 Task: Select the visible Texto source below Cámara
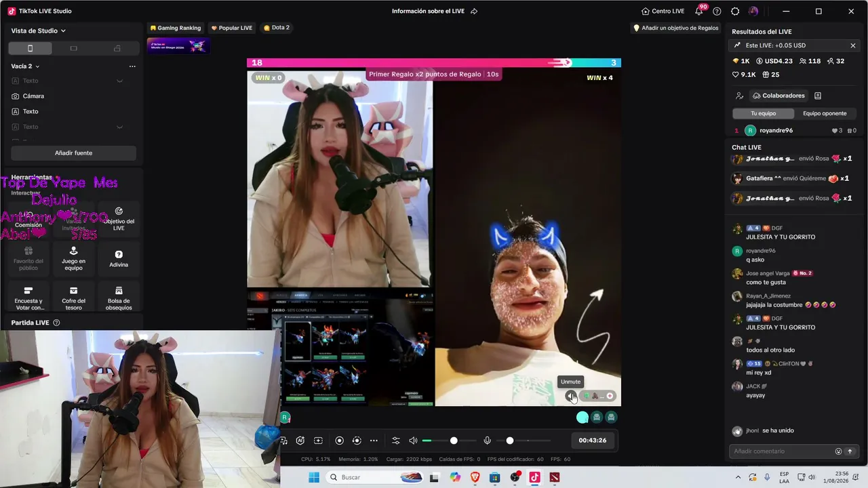(x=73, y=111)
